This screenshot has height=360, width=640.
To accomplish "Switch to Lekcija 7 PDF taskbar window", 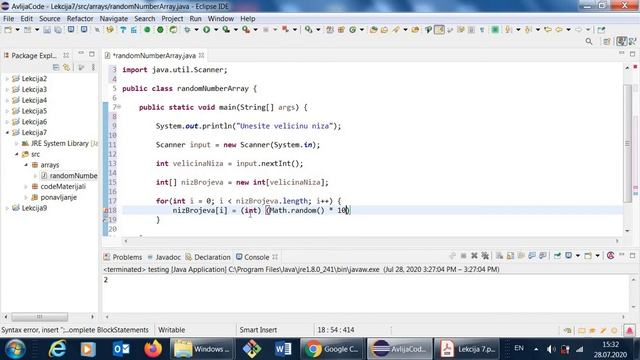I will pyautogui.click(x=467, y=349).
